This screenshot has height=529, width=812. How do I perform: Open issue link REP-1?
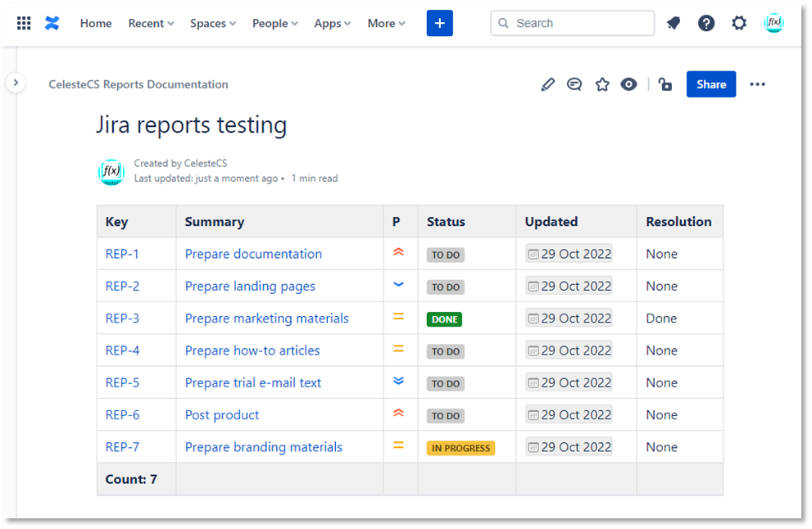pyautogui.click(x=122, y=254)
